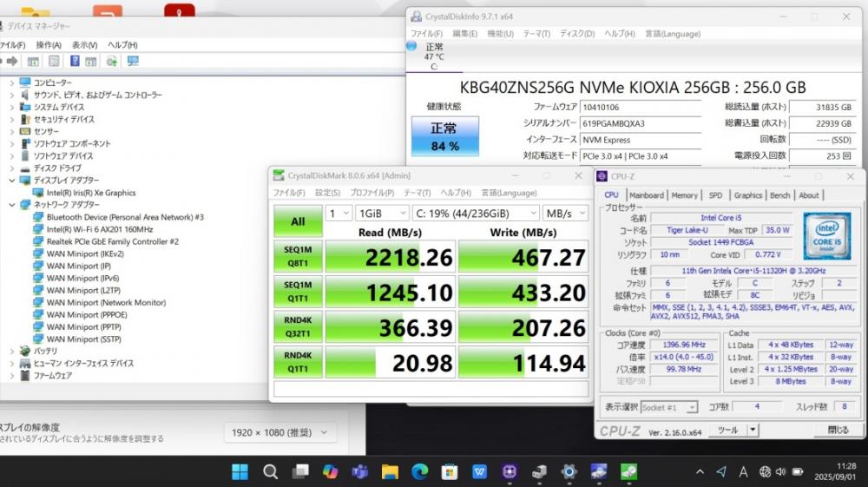Click the 正常 84 % health status button
This screenshot has height=487, width=868.
pyautogui.click(x=445, y=136)
